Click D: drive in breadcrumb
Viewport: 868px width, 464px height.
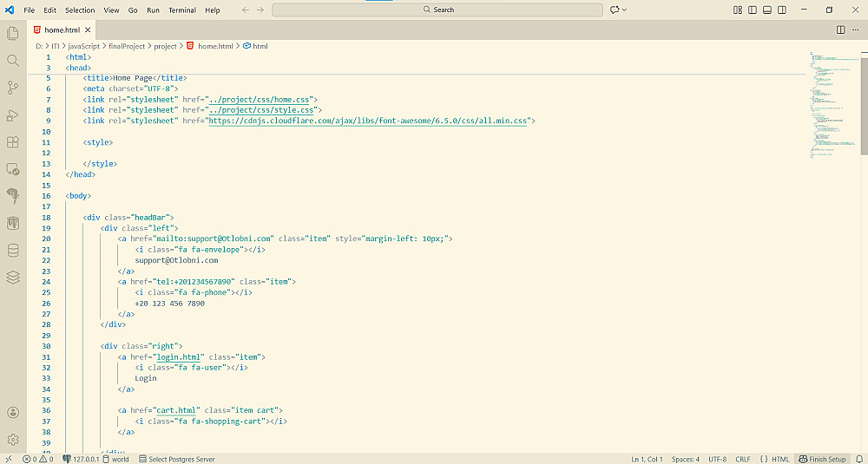pyautogui.click(x=39, y=47)
